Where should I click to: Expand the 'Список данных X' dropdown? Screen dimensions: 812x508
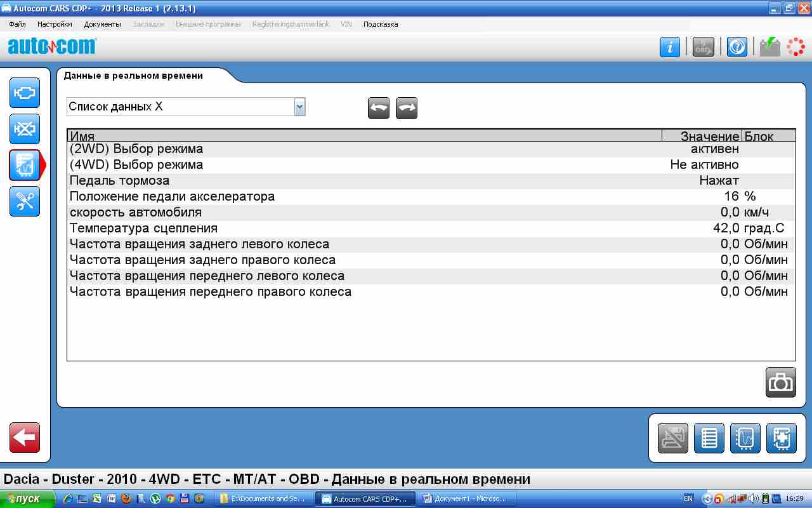(x=300, y=107)
